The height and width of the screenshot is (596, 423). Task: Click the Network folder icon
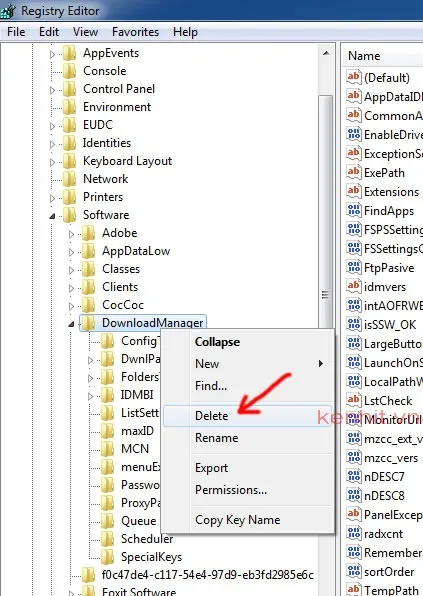coord(70,179)
